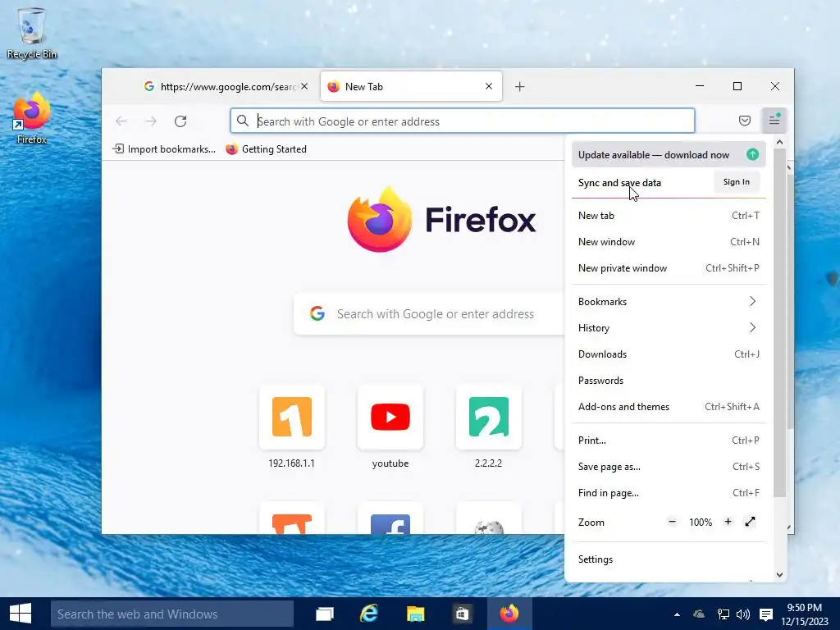Select Print... from the menu
The width and height of the screenshot is (840, 630).
tap(669, 441)
